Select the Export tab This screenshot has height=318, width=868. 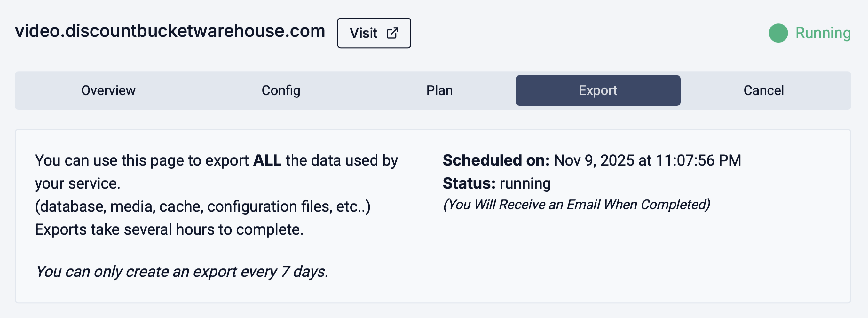click(598, 90)
